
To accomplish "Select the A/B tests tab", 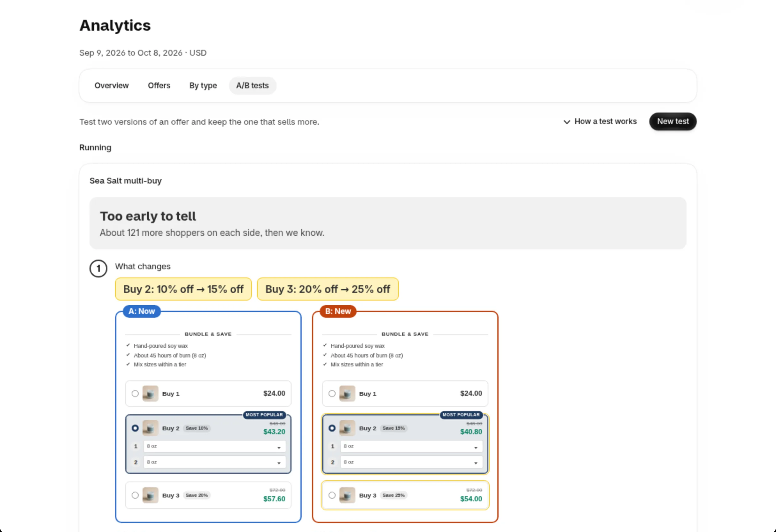I will click(x=252, y=85).
